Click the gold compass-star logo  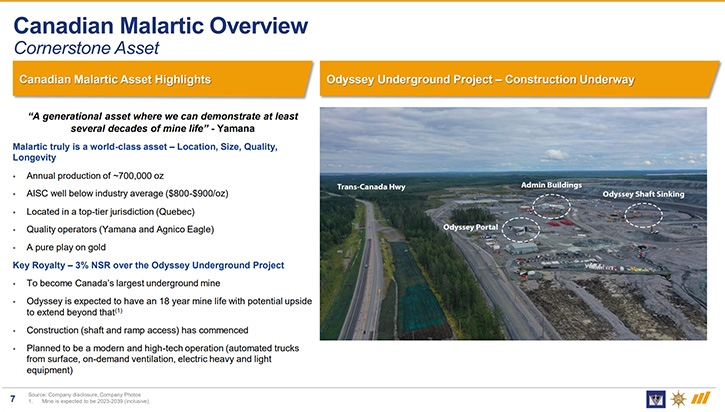point(678,399)
